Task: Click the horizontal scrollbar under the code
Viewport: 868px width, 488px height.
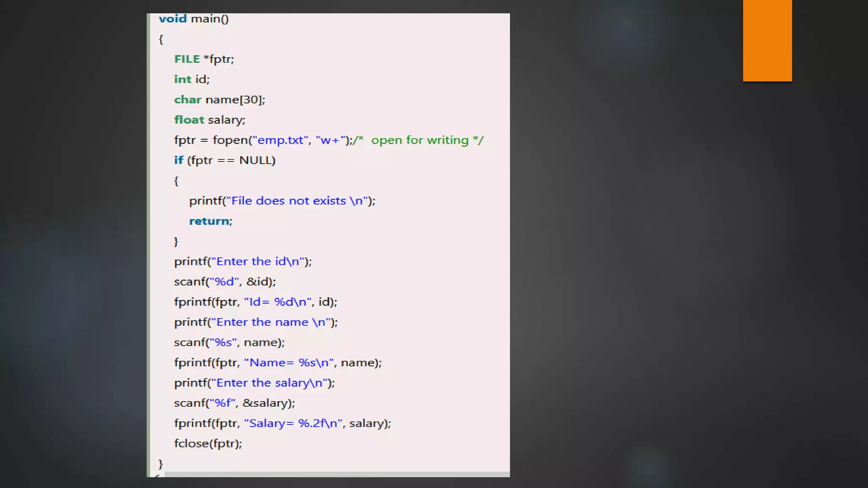Action: (337, 474)
